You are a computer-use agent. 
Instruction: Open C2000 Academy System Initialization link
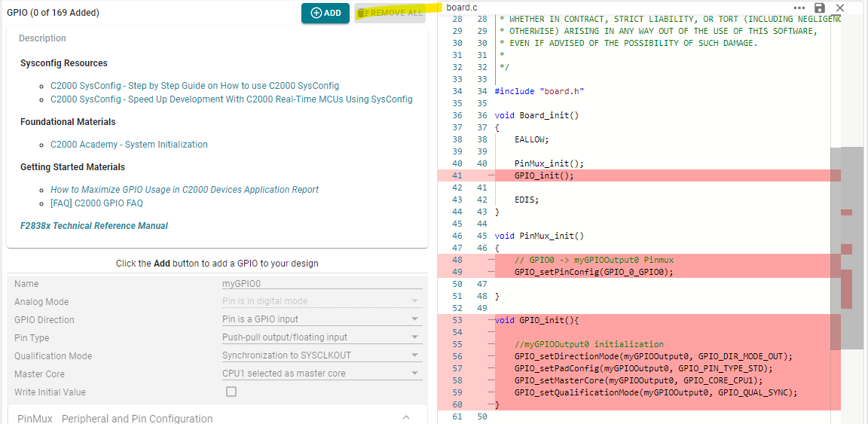[129, 145]
